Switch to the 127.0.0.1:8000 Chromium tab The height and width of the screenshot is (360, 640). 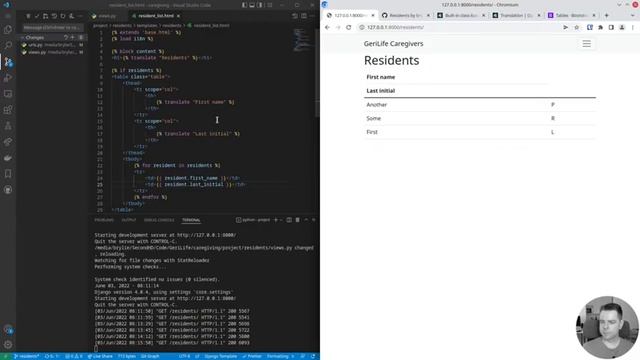(x=350, y=16)
